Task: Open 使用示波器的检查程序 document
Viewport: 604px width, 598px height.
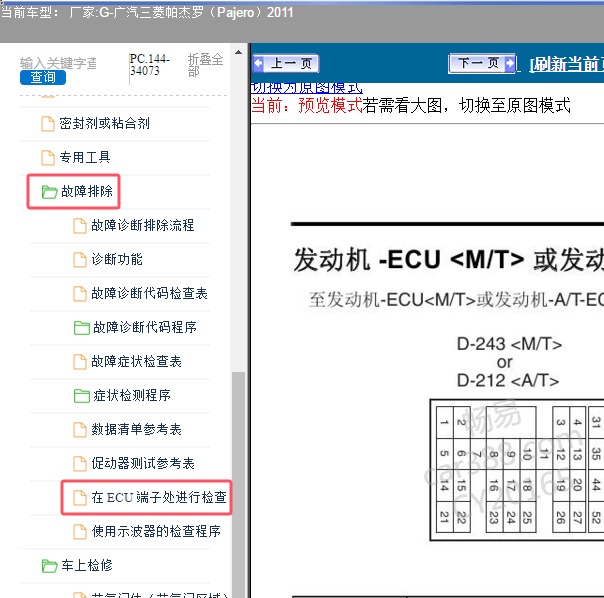Action: [x=156, y=531]
